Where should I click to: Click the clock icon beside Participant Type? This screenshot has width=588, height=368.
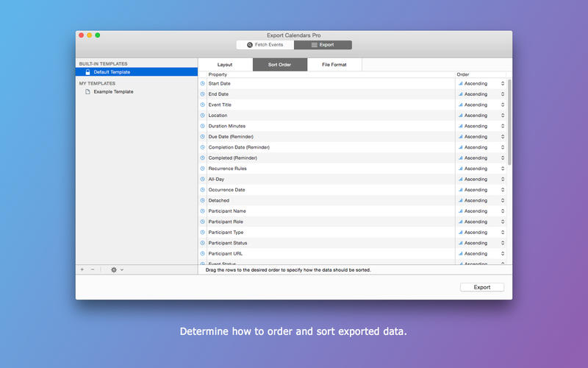coord(203,233)
